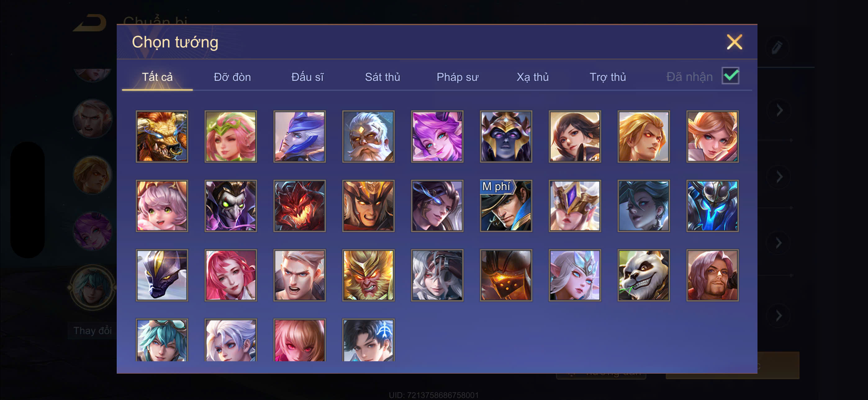
Task: Select the teal-haired goggles hero thumbnail
Action: coord(162,340)
